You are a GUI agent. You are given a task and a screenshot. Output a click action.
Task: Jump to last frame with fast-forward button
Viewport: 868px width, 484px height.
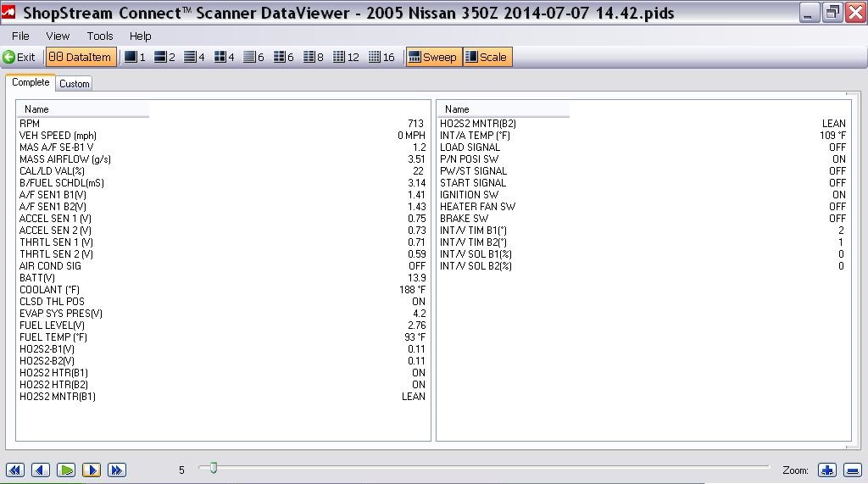[x=117, y=470]
